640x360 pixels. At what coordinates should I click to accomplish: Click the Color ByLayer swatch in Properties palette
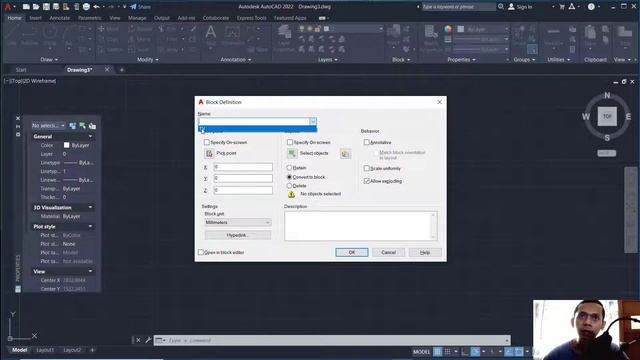[x=67, y=145]
